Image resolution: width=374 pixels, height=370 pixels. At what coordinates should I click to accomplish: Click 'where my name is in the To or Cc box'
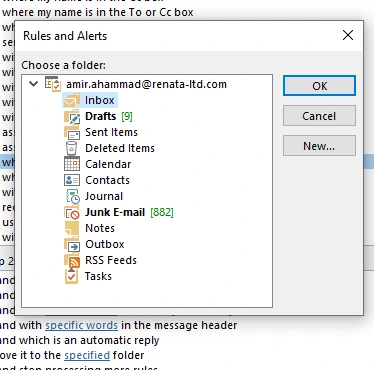[98, 12]
